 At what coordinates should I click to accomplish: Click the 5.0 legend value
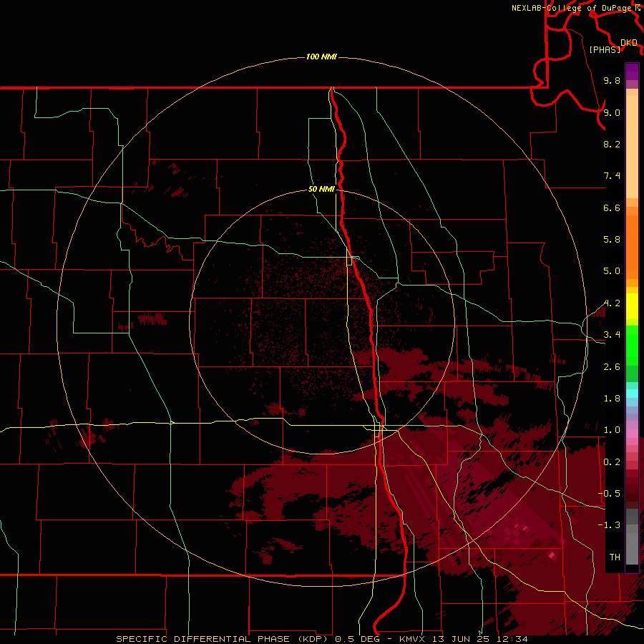(x=612, y=271)
